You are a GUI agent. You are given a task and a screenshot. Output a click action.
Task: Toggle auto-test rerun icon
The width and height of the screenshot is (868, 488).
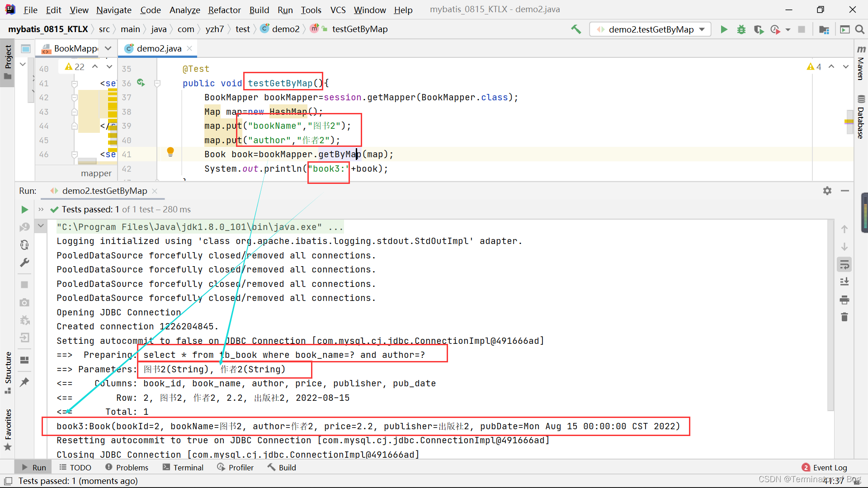point(24,244)
